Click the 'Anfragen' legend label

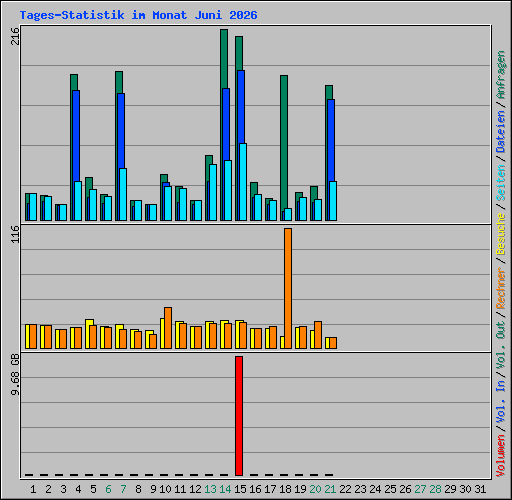click(x=501, y=75)
